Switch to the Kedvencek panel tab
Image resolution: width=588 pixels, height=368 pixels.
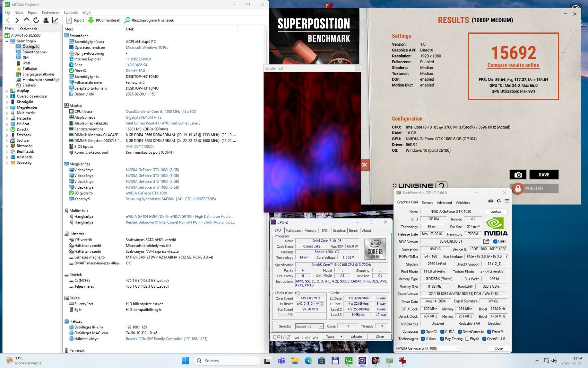[28, 29]
